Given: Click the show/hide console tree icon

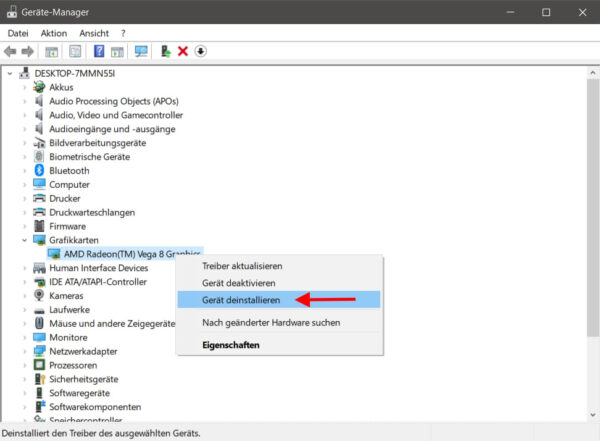Looking at the screenshot, I should (x=51, y=51).
